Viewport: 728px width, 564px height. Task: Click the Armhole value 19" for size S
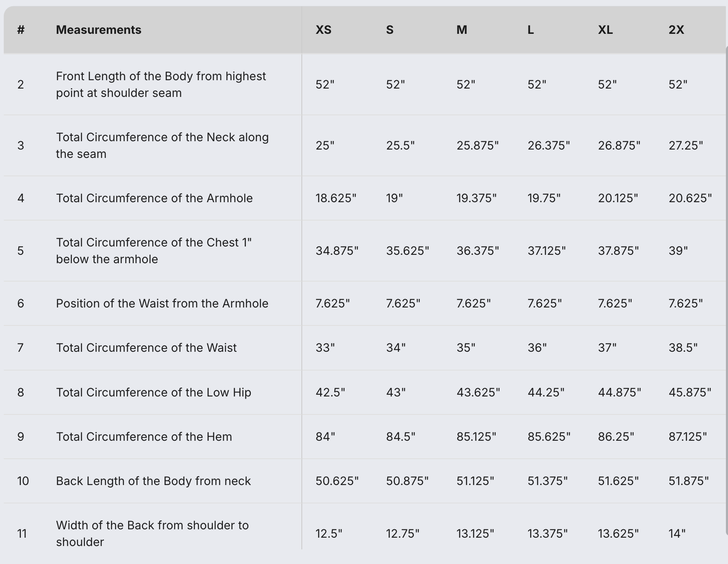click(394, 198)
